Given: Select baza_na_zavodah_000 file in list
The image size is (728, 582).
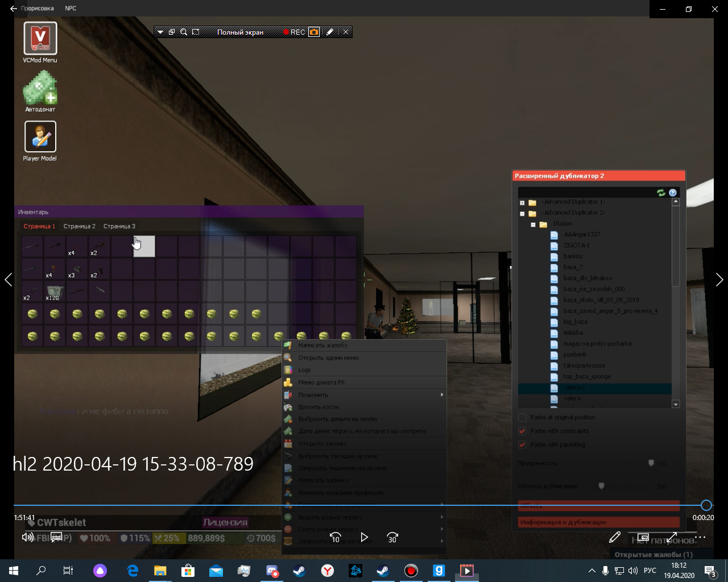Looking at the screenshot, I should pyautogui.click(x=594, y=289).
